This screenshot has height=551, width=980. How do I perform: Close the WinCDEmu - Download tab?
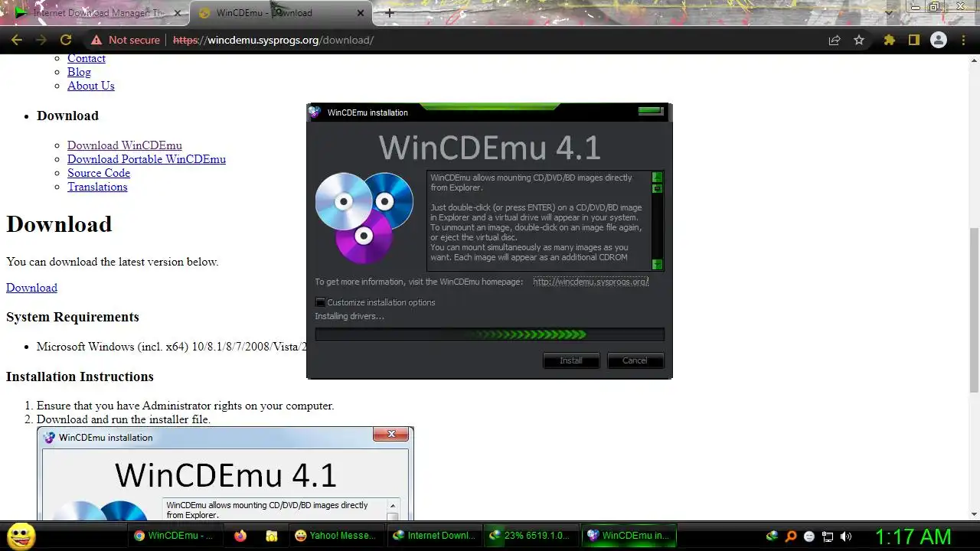[359, 13]
